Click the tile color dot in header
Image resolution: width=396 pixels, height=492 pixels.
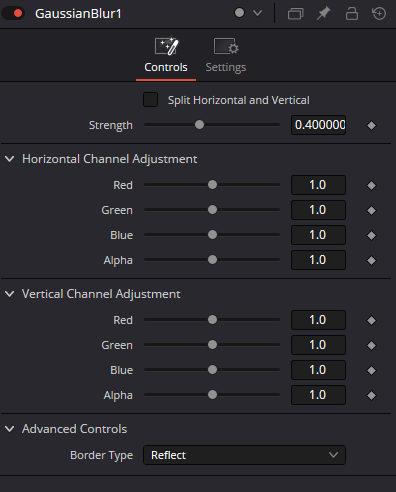point(239,13)
